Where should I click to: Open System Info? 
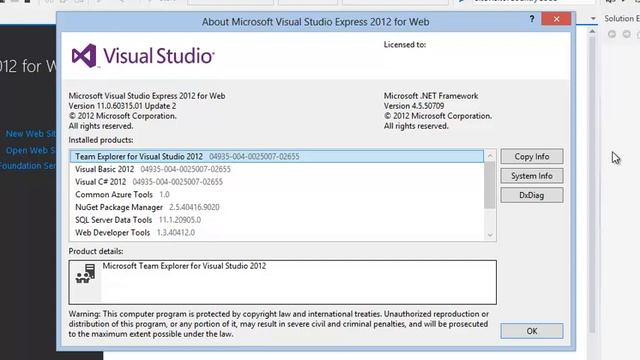[532, 176]
